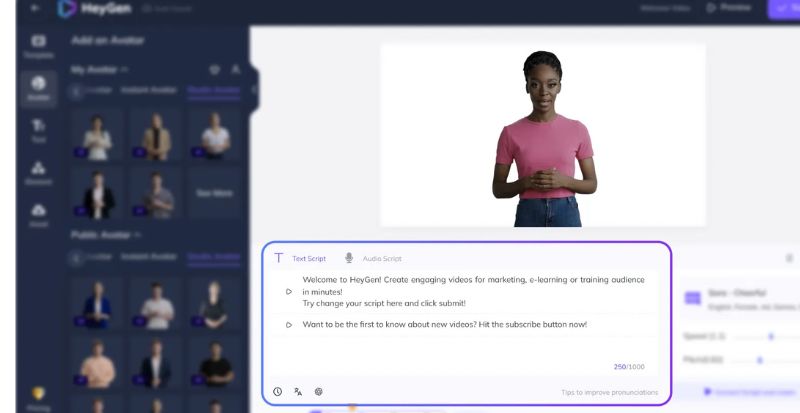Screen dimensions: 800x413
Task: Open the Asset upload sidebar icon
Action: coord(39,214)
